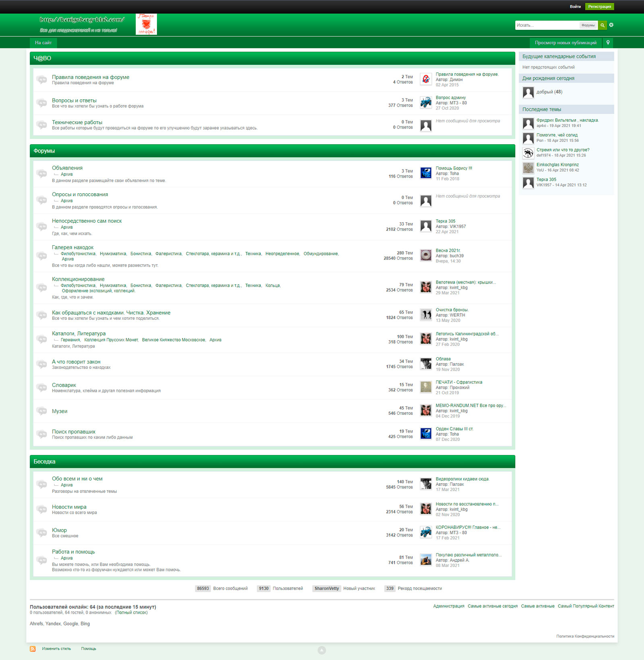Collapse the Беседка category header
Screen dimensions: 644x660
pyautogui.click(x=272, y=461)
